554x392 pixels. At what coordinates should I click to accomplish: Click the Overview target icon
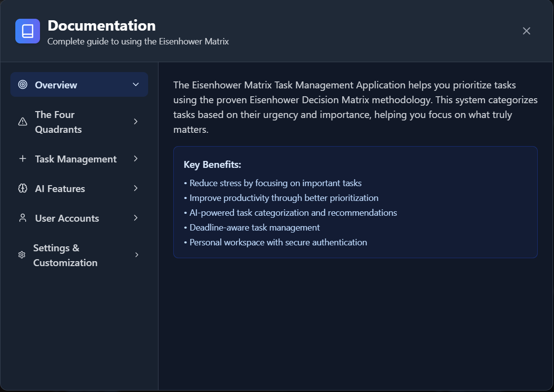[x=23, y=84]
